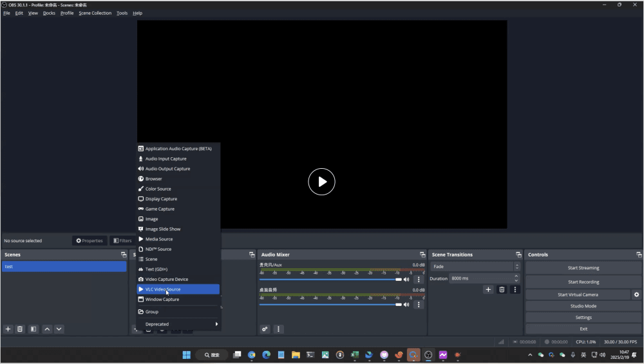Toggle microphone icon in system tray
This screenshot has height=364, width=644.
coord(573,355)
